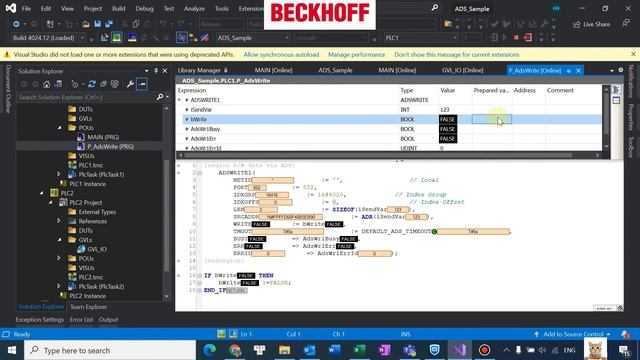Click the PLC Logout red icon

coord(528,38)
